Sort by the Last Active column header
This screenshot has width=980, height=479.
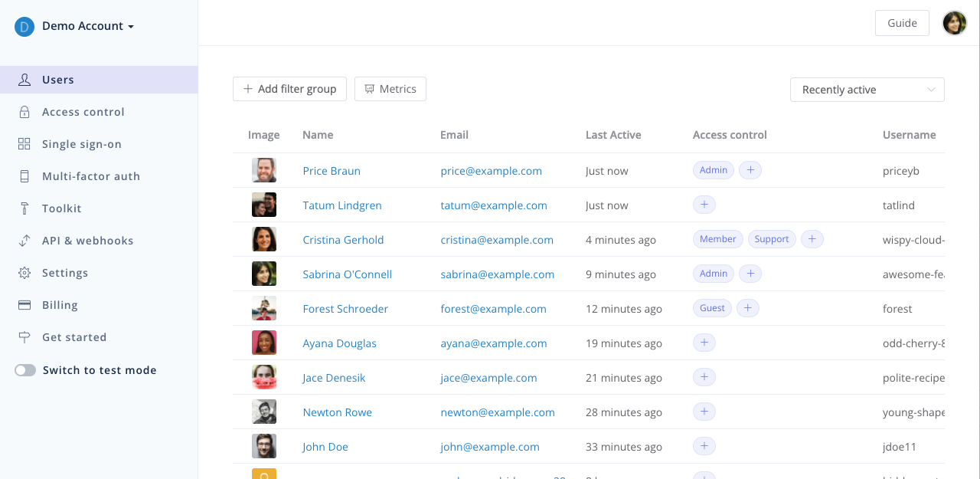click(612, 135)
